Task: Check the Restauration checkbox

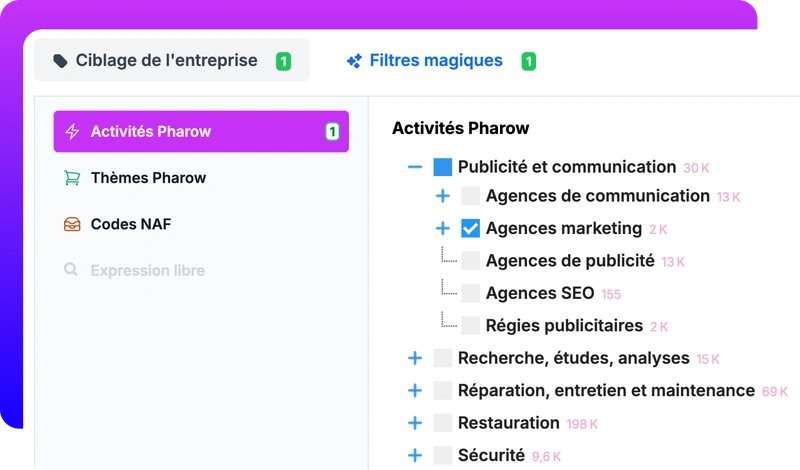Action: 442,423
